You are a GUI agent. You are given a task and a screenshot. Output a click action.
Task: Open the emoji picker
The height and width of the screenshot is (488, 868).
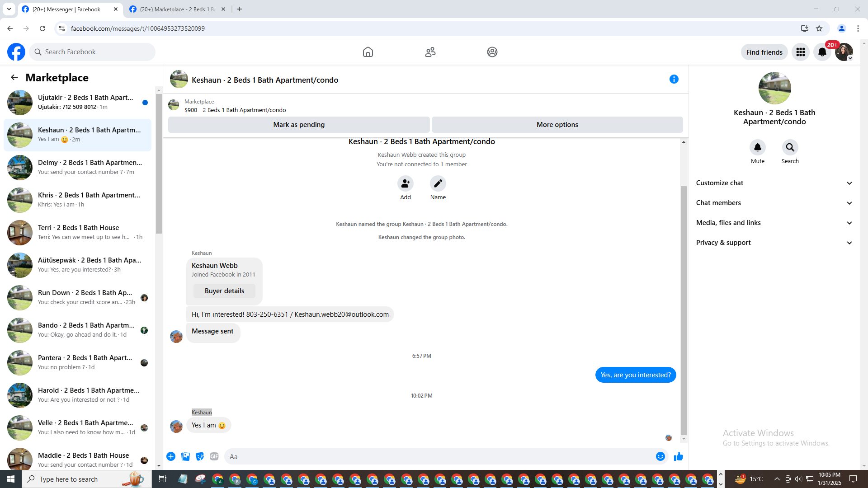[x=660, y=456]
